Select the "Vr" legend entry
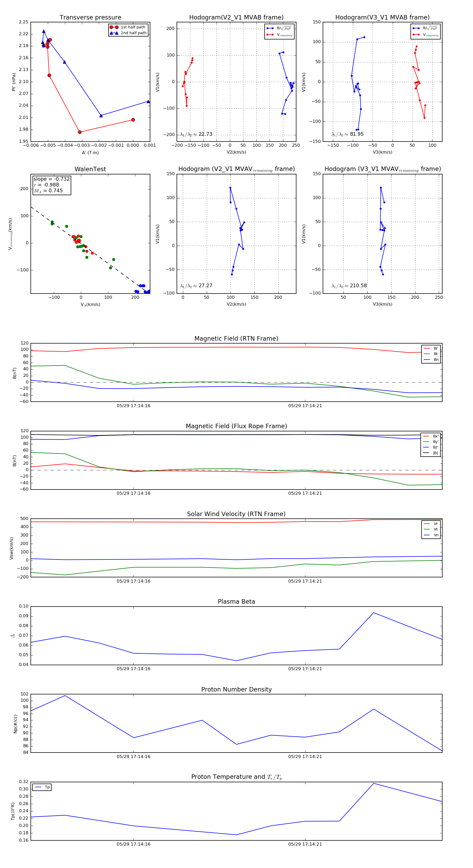 click(431, 524)
